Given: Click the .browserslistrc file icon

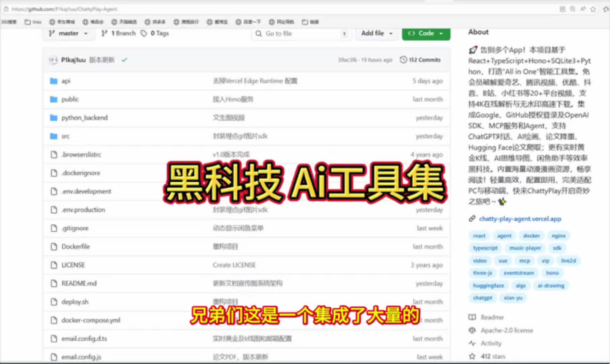Looking at the screenshot, I should [x=54, y=155].
